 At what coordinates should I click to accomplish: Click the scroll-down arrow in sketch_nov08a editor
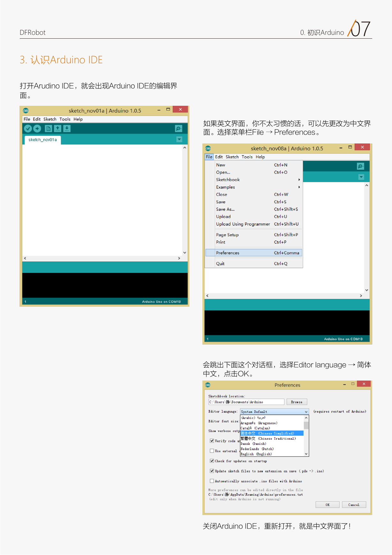(367, 290)
